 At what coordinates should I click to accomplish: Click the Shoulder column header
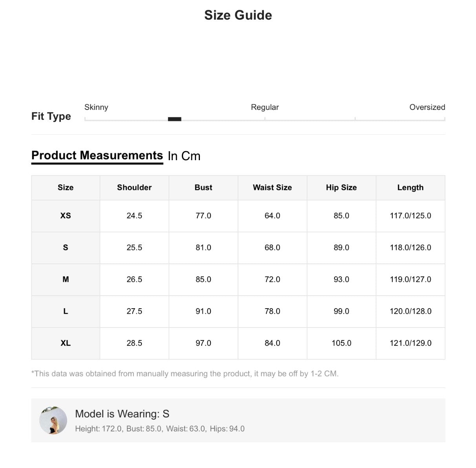[x=134, y=188]
